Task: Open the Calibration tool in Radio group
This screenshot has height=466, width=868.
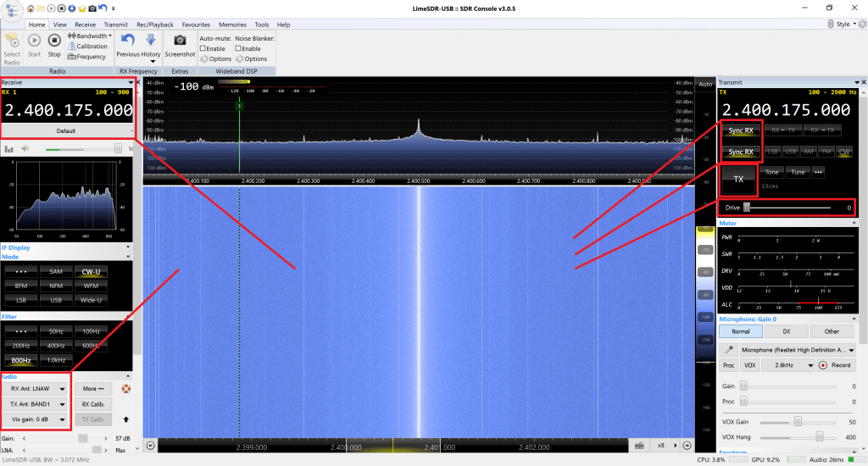Action: [x=86, y=47]
